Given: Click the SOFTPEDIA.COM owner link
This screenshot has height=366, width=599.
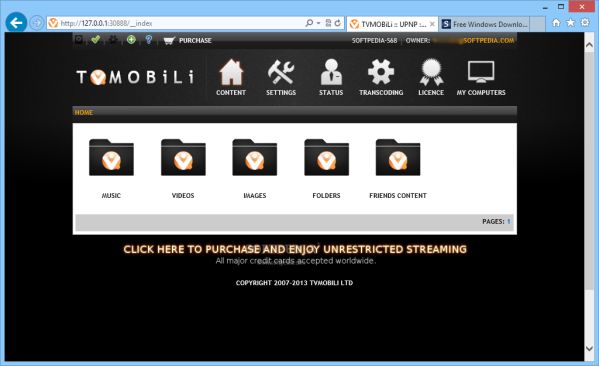Looking at the screenshot, I should click(x=489, y=40).
